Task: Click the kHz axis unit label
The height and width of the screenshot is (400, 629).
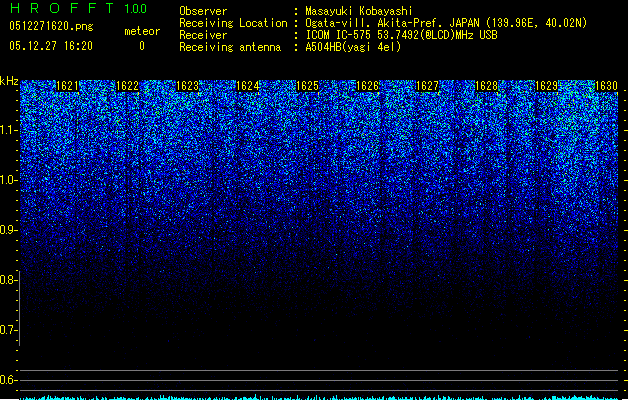Action: [x=9, y=81]
